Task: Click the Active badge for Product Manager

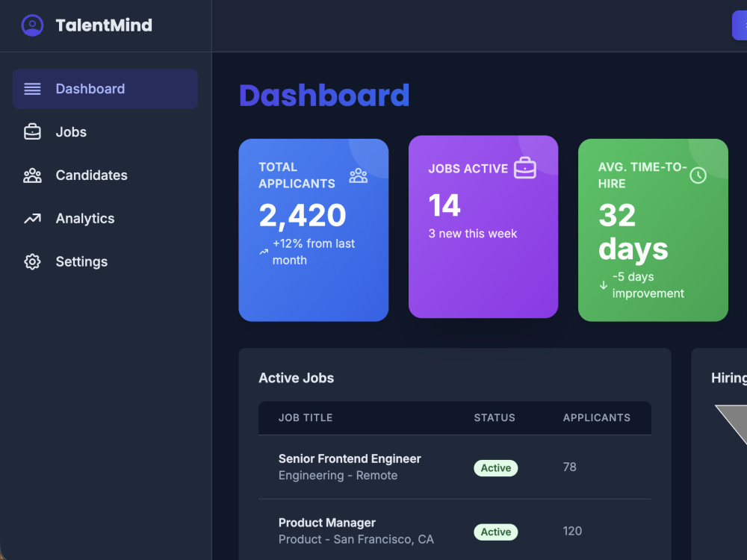Action: 495,532
